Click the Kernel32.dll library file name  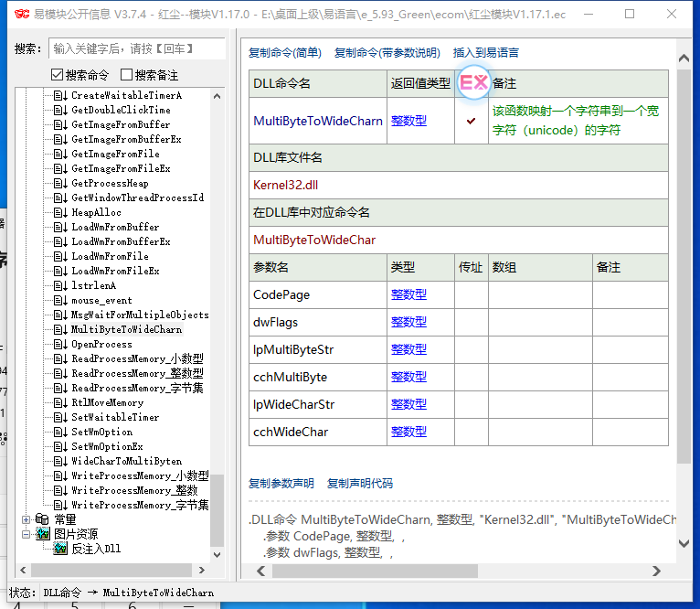pyautogui.click(x=286, y=185)
